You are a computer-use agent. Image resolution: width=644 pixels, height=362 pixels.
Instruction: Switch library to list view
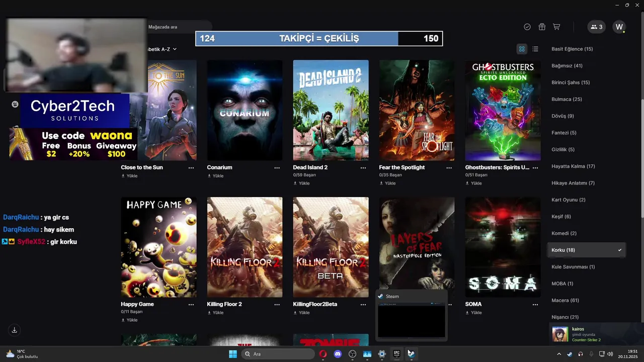[535, 49]
